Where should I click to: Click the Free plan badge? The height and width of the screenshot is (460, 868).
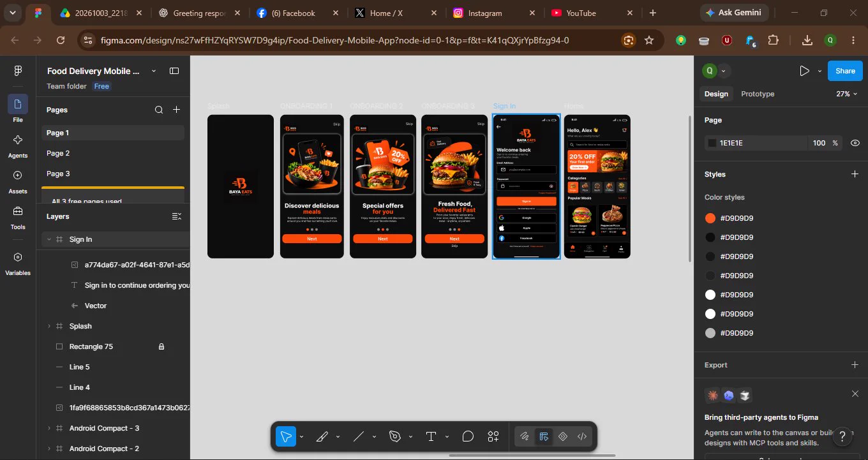tap(101, 86)
